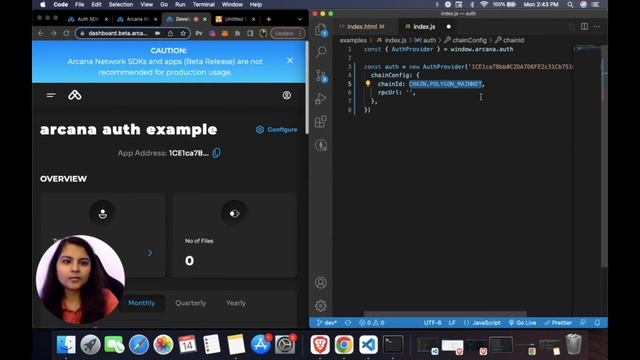
Task: Click the split editor icon
Action: coord(584,27)
